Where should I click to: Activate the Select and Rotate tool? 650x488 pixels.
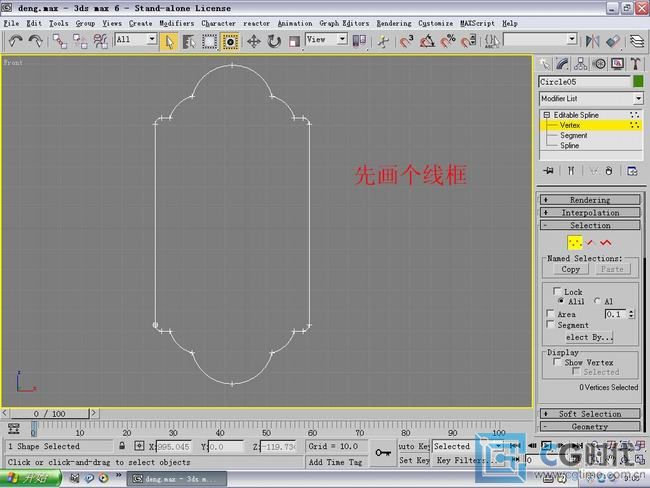[274, 41]
